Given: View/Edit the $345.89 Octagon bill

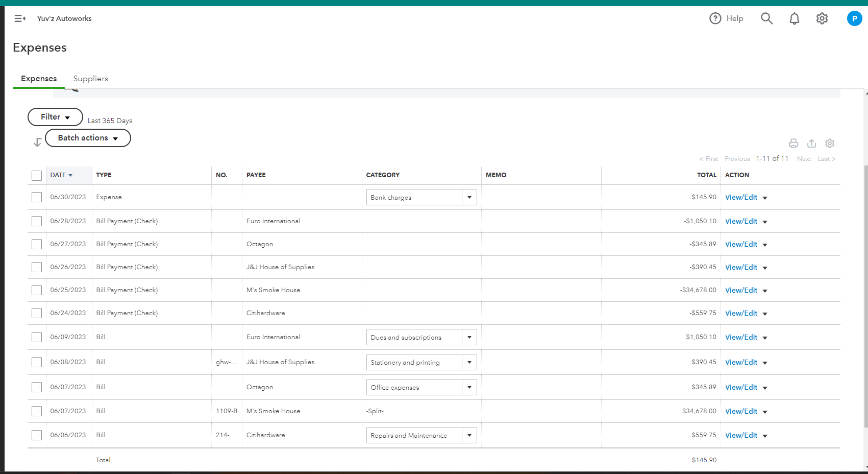Looking at the screenshot, I should [741, 387].
